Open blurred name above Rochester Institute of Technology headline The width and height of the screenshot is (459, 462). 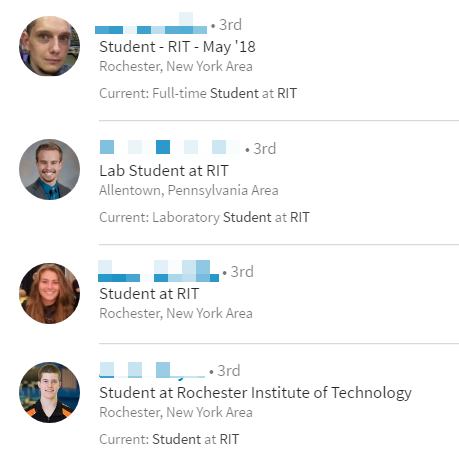tap(152, 370)
